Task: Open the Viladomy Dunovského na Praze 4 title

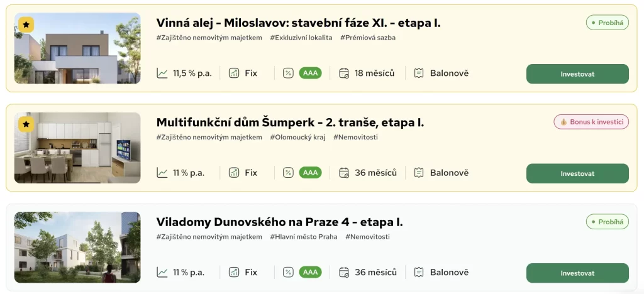Action: tap(280, 222)
